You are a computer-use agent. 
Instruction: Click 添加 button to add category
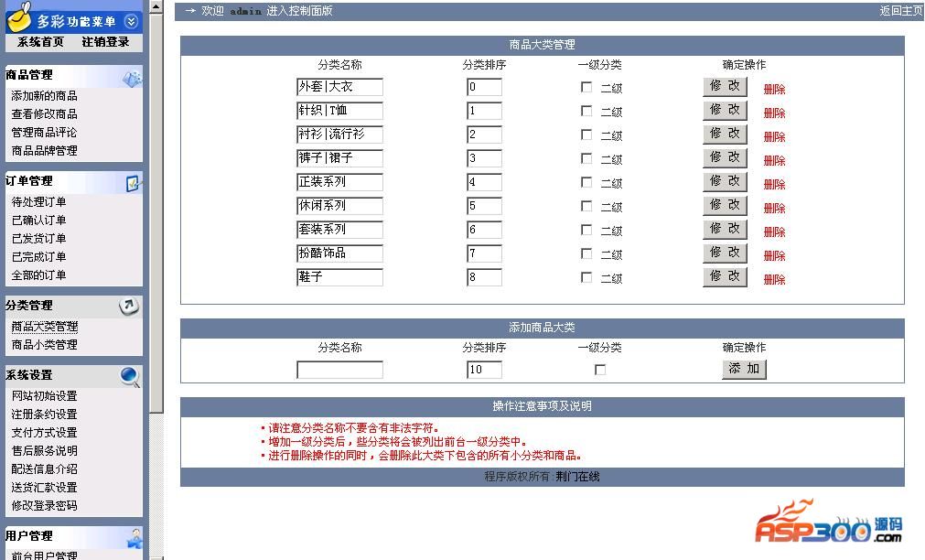click(x=744, y=369)
